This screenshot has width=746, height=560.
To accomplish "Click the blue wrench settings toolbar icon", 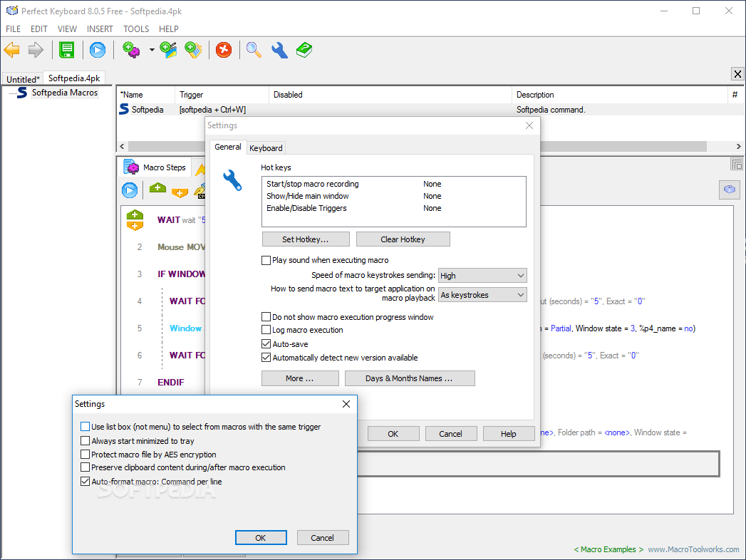I will click(x=279, y=50).
